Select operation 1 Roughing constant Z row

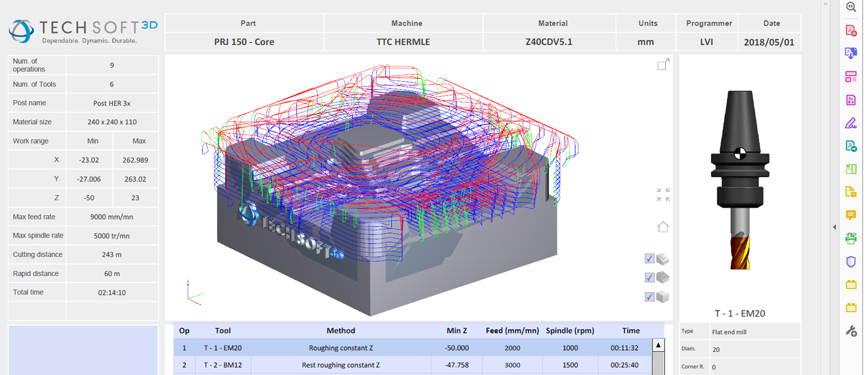(x=341, y=348)
